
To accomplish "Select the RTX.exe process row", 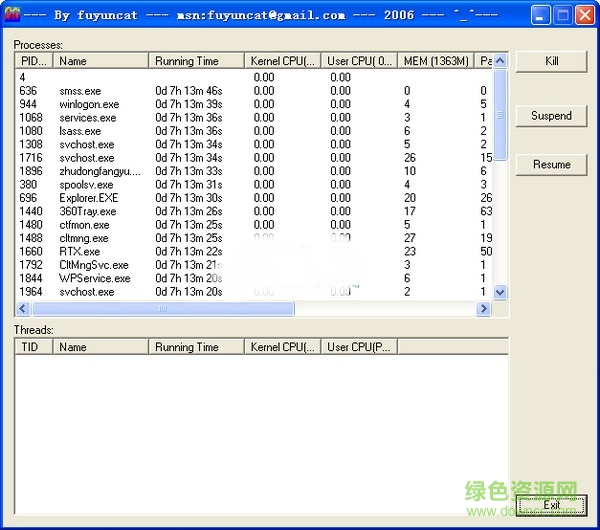I will [78, 252].
